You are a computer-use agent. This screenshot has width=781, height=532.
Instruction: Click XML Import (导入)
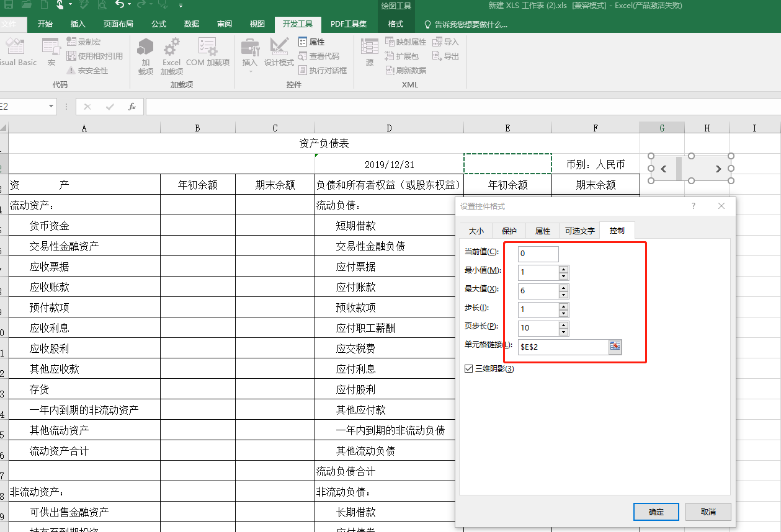[x=445, y=42]
